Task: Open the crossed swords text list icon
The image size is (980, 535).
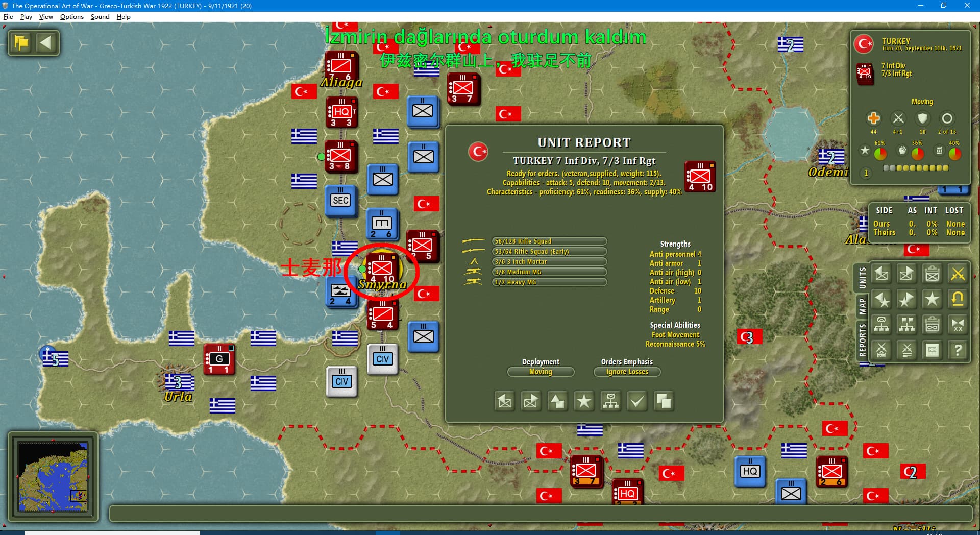Action: pyautogui.click(x=907, y=350)
